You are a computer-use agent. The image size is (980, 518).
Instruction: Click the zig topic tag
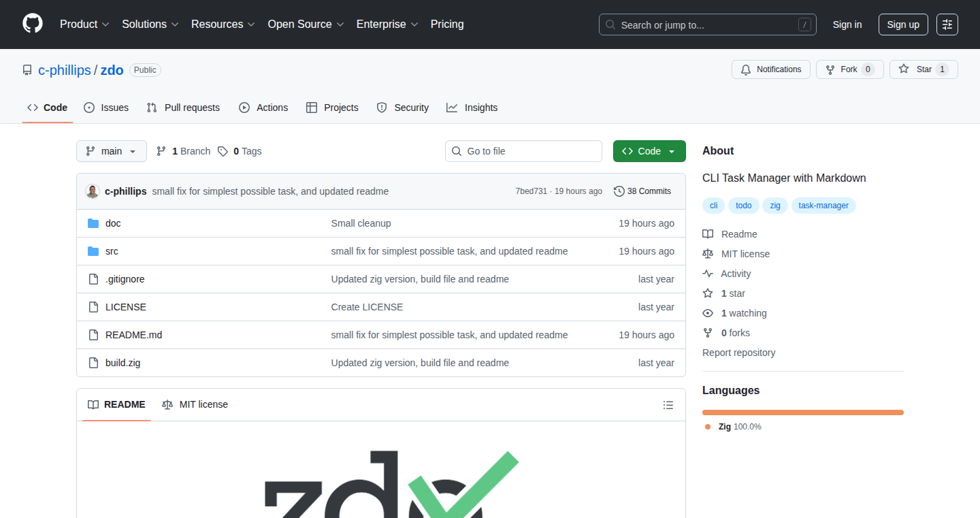[x=775, y=206]
